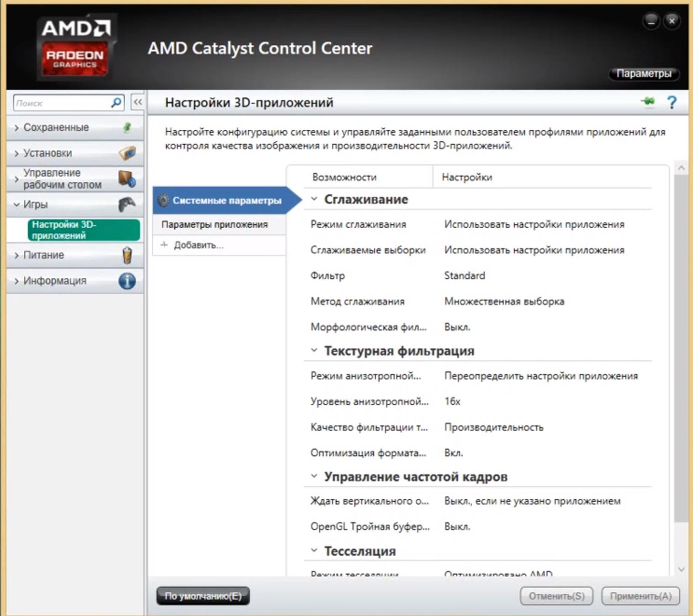Image resolution: width=693 pixels, height=616 pixels.
Task: Close the Catalyst Control Center window
Action: click(672, 21)
